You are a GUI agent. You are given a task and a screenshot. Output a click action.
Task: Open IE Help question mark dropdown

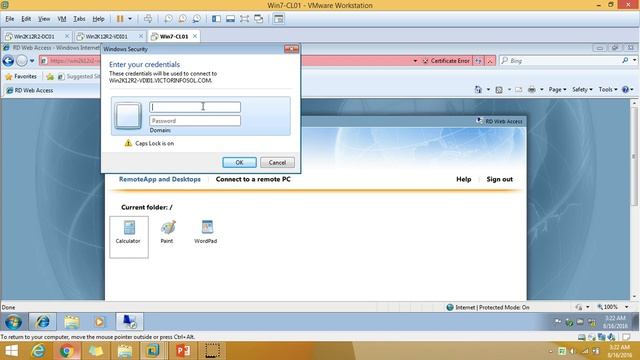(x=628, y=89)
